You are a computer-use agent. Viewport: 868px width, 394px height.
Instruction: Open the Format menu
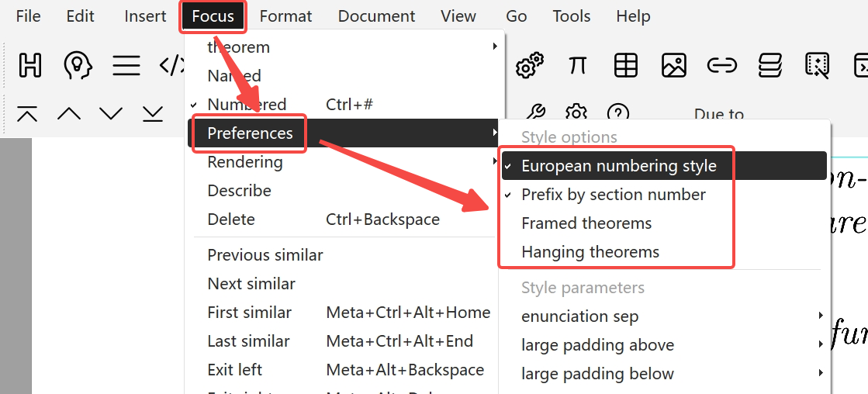[285, 16]
